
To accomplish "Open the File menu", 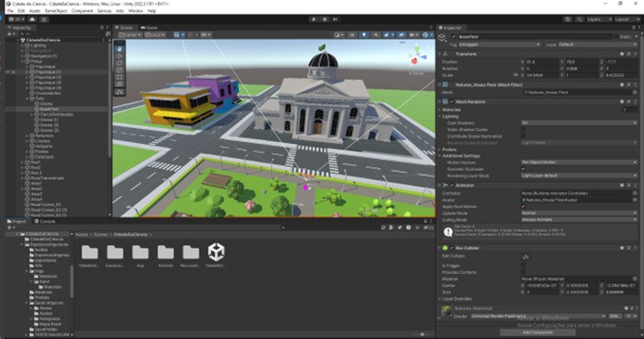I will click(x=10, y=10).
